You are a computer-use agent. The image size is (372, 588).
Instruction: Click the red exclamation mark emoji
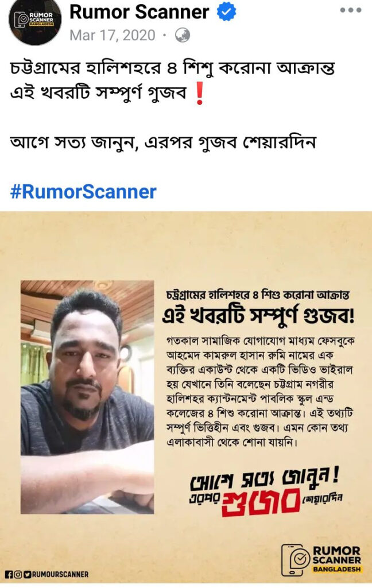click(x=200, y=94)
